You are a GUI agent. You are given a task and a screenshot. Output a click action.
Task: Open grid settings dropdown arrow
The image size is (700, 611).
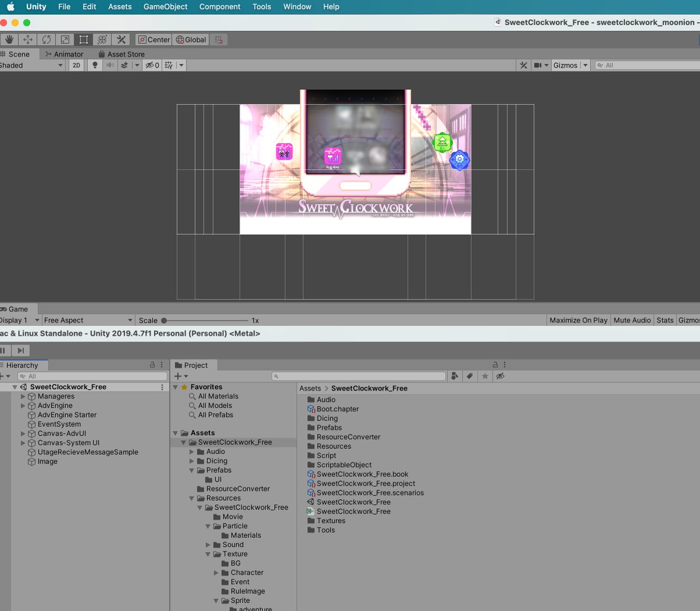(x=181, y=65)
